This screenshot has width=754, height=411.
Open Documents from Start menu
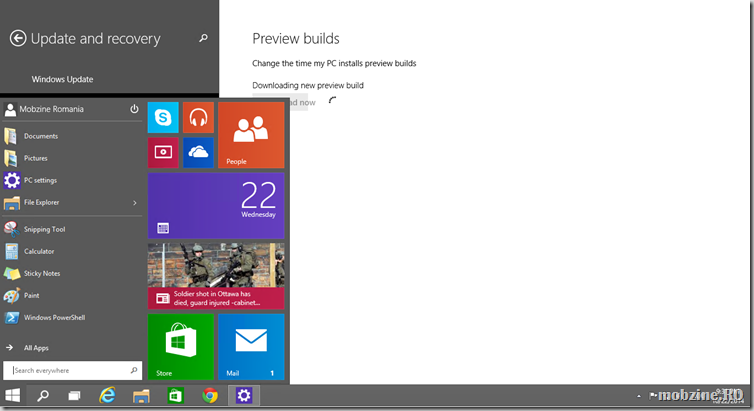72,137
